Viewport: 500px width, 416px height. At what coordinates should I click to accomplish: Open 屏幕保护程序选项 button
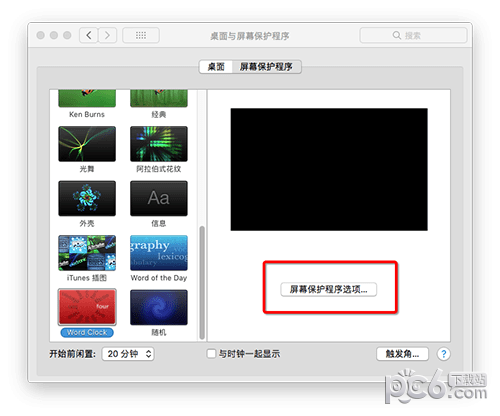click(329, 289)
